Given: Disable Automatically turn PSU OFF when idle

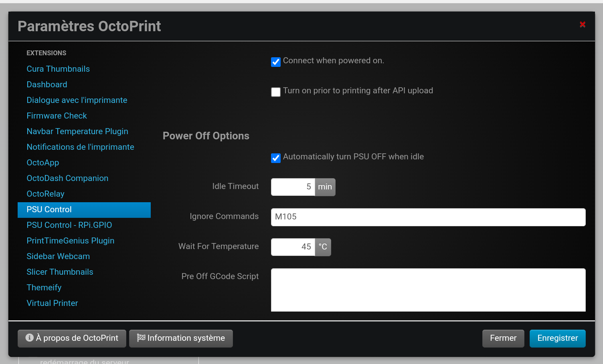Looking at the screenshot, I should 276,158.
